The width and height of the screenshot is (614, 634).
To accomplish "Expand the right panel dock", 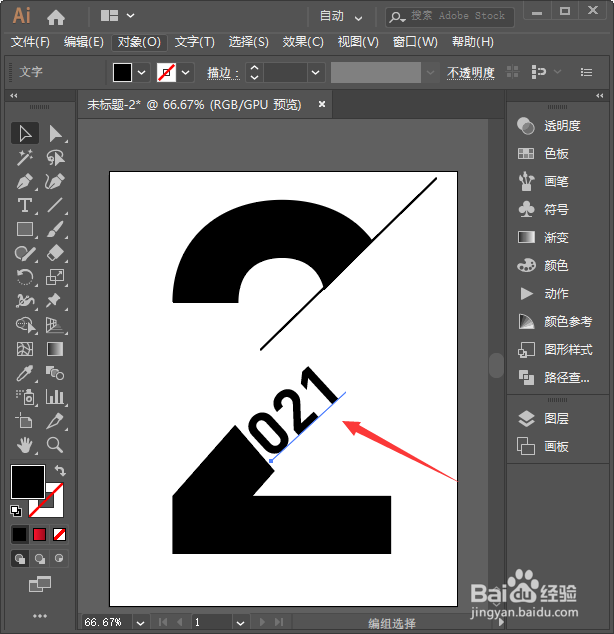I will pyautogui.click(x=600, y=96).
